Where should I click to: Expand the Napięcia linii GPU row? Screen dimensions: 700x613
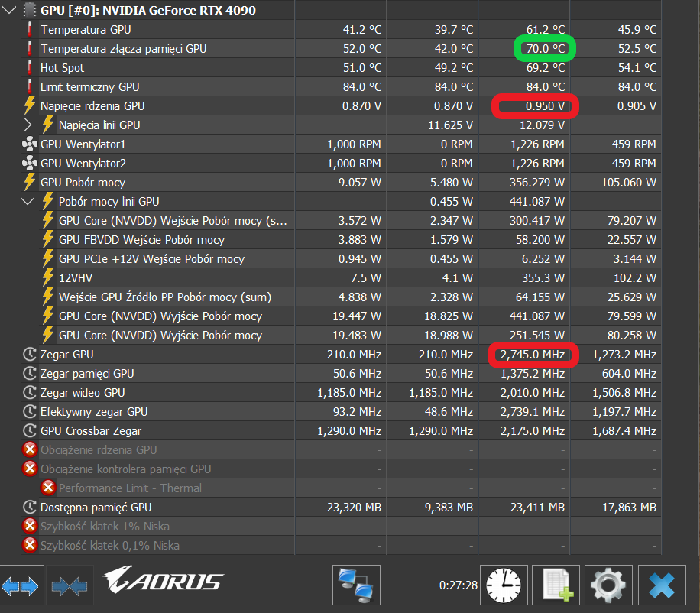point(28,125)
